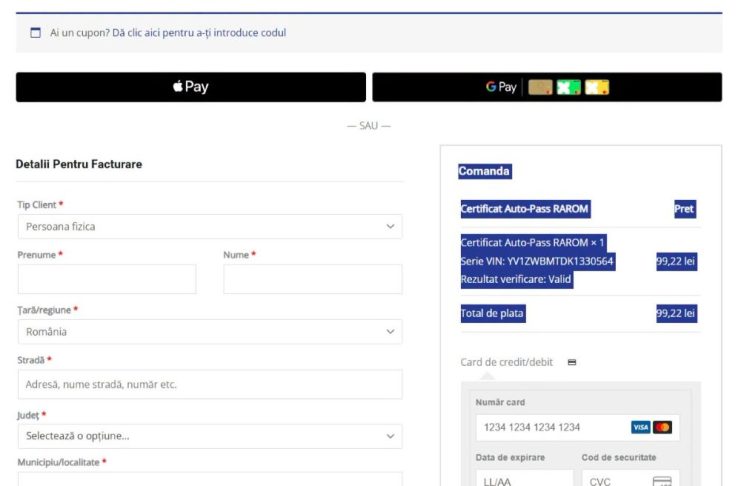
Task: Click the coupon calendar icon
Action: pos(35,33)
